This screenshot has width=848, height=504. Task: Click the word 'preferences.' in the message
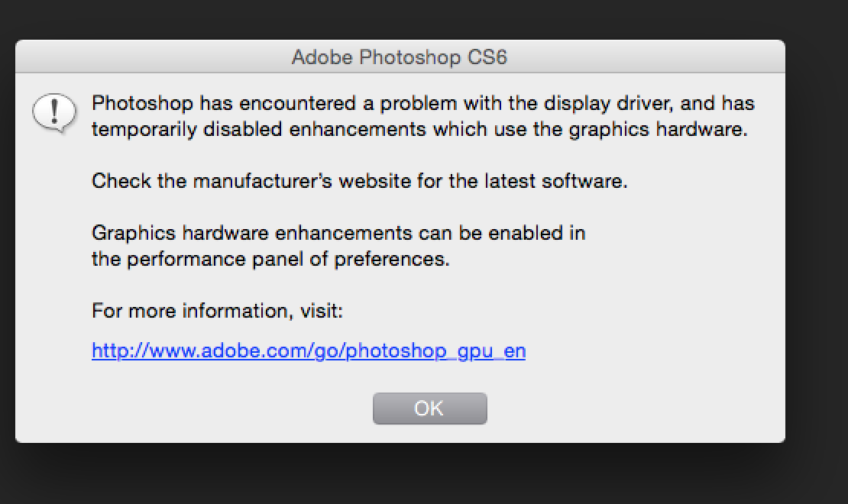click(392, 260)
